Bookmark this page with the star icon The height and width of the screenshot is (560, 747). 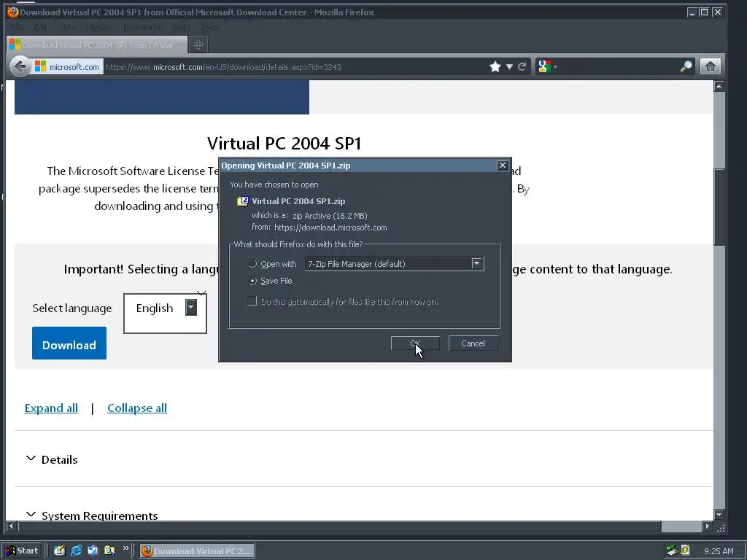tap(495, 66)
